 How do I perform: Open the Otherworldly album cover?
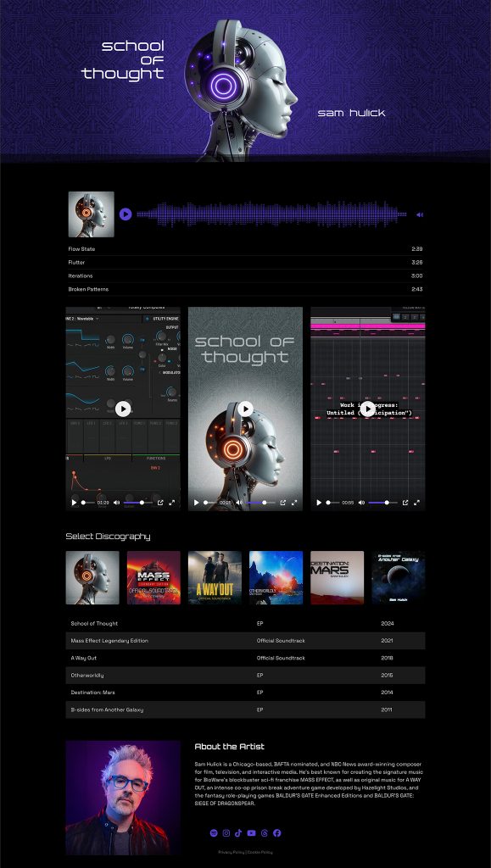[276, 577]
